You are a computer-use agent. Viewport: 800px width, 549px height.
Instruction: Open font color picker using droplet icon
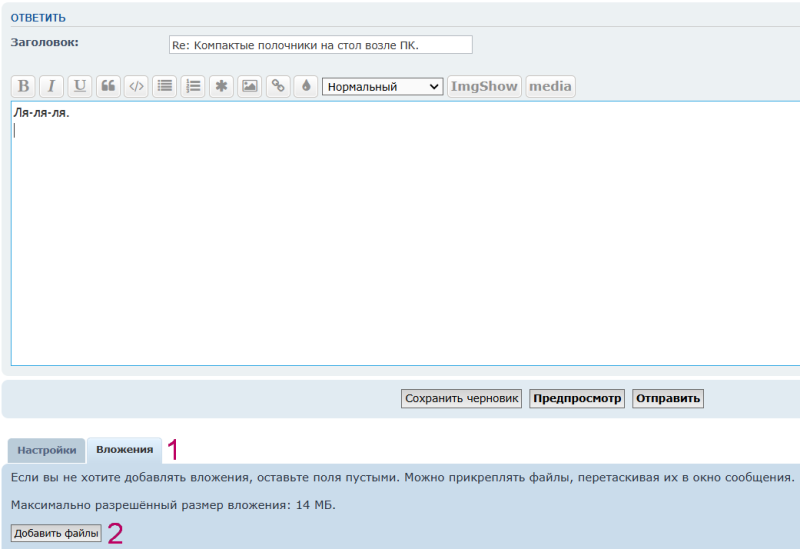pos(306,86)
